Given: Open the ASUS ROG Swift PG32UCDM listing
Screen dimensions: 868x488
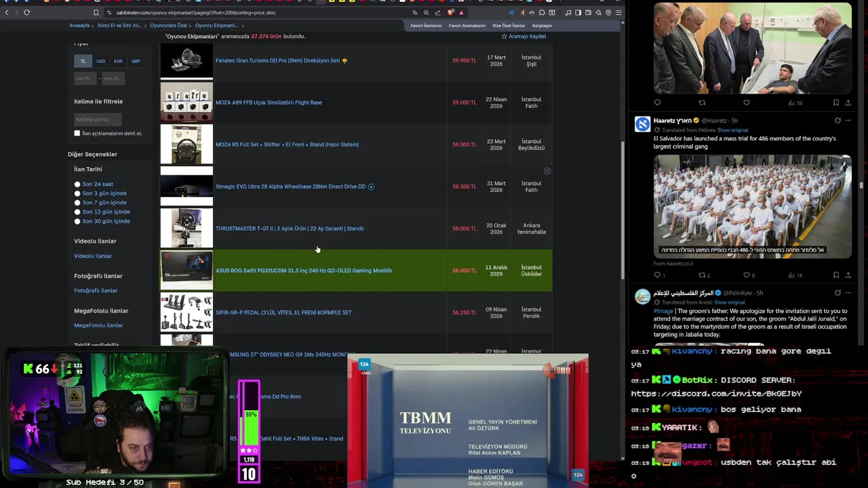Looking at the screenshot, I should click(x=304, y=270).
